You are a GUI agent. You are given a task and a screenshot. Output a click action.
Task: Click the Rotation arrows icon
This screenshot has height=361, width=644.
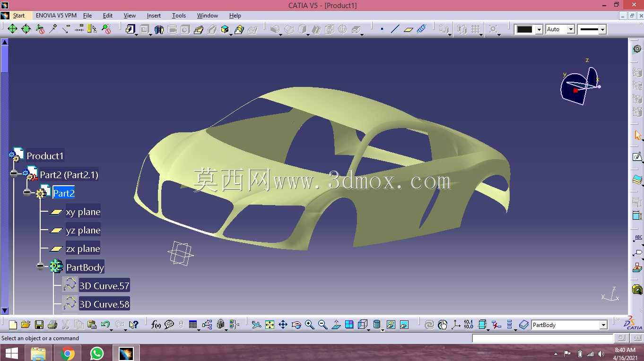click(26, 29)
